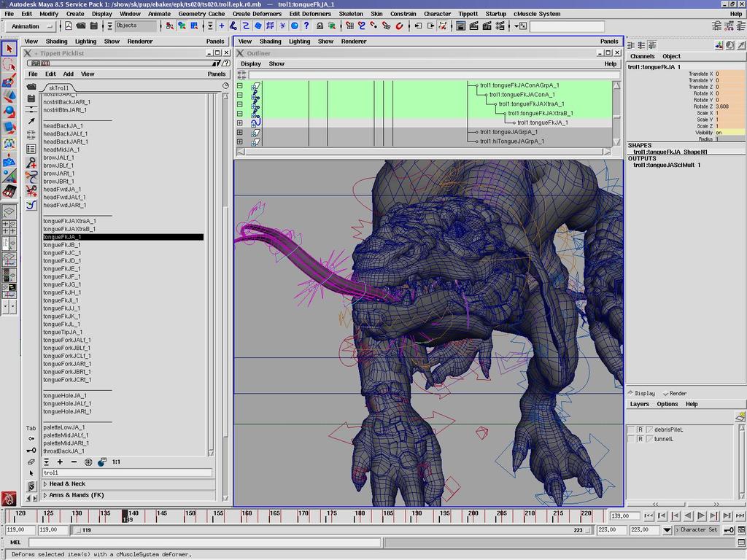Open the Animation menu set dropdown
747x560 pixels.
click(31, 26)
